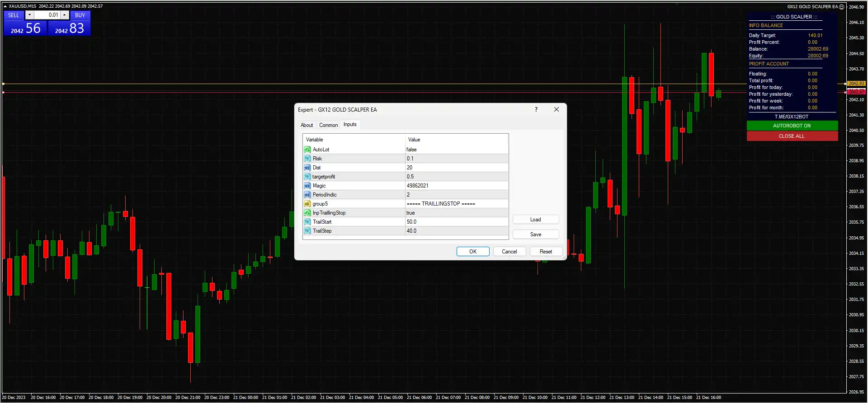Viewport: 868px width, 403px height.
Task: Load an inputs preset file
Action: [x=536, y=220]
